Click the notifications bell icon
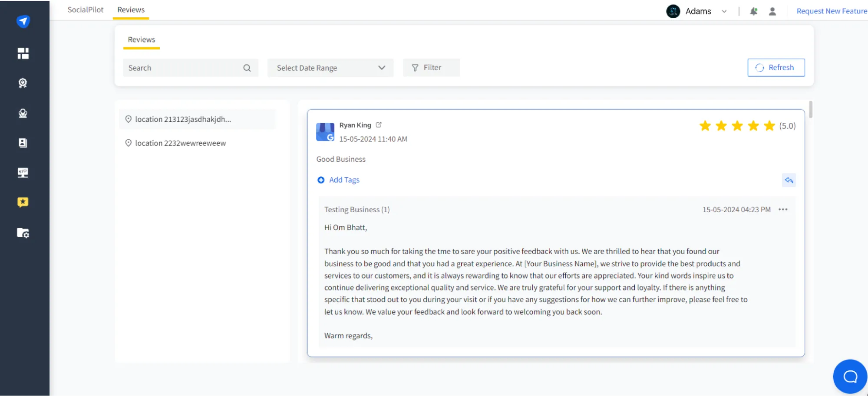This screenshot has height=396, width=868. click(754, 11)
